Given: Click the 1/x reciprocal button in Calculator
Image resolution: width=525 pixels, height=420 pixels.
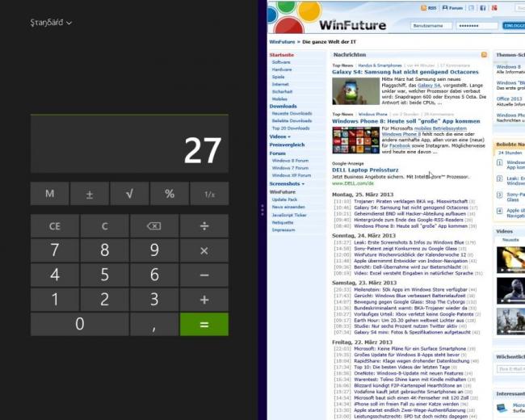Looking at the screenshot, I should [210, 194].
